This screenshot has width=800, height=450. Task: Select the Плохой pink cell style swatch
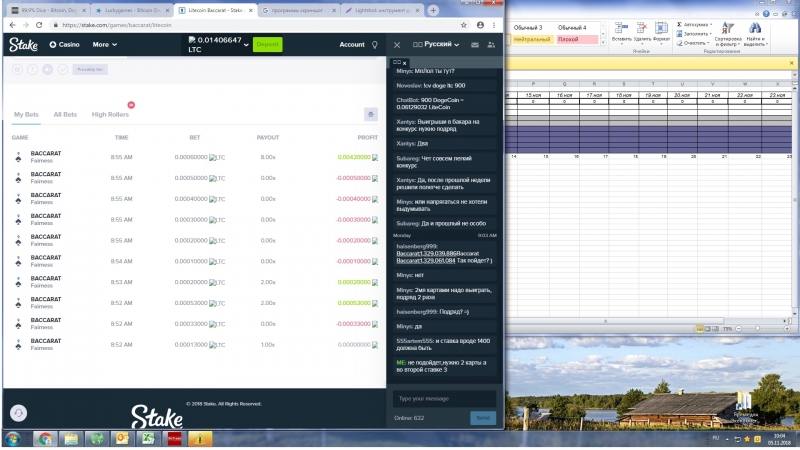click(x=577, y=39)
